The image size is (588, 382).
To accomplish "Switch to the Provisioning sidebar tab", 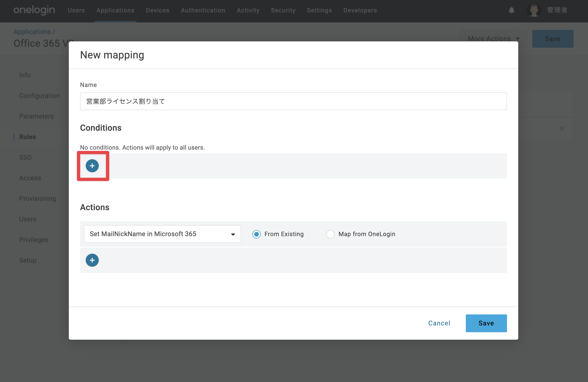I will [37, 198].
